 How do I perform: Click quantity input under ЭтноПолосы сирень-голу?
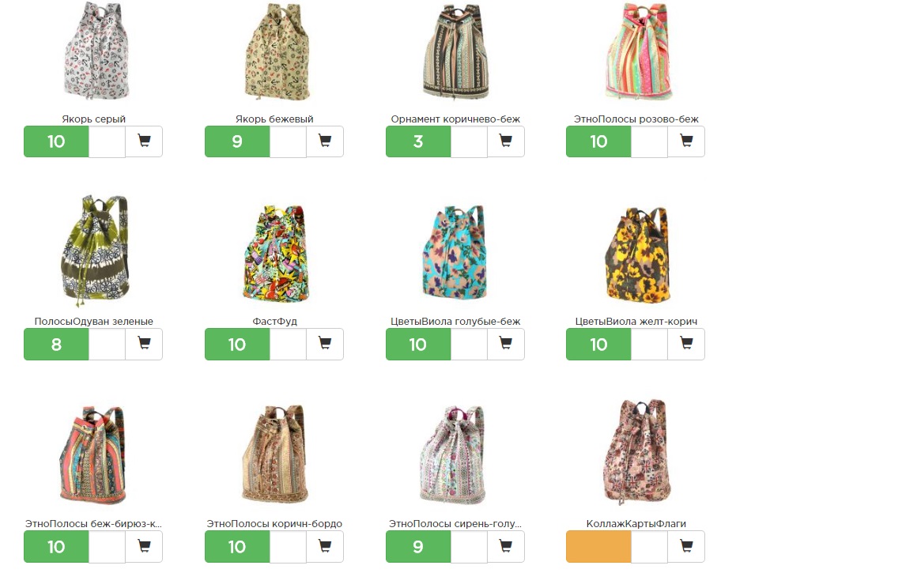(x=469, y=547)
